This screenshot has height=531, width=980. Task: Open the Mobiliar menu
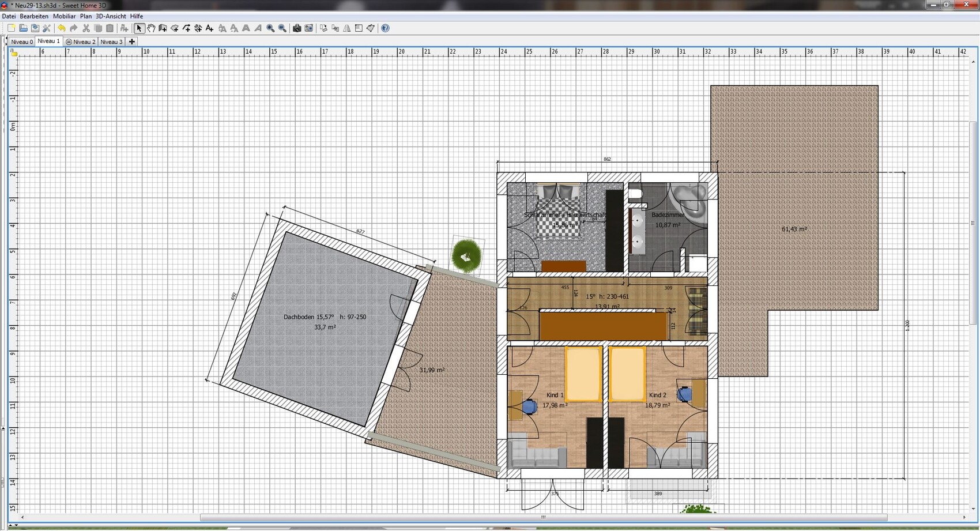(64, 16)
